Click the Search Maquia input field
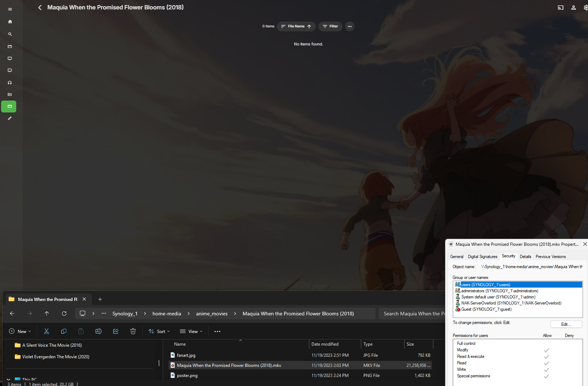Screen dimensions: 588x386 pyautogui.click(x=414, y=314)
